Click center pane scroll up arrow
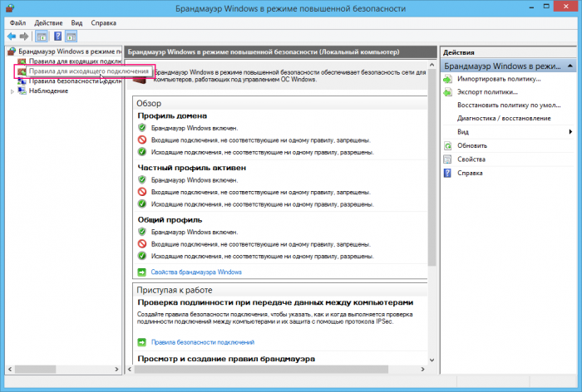The width and height of the screenshot is (582, 392). click(x=432, y=65)
